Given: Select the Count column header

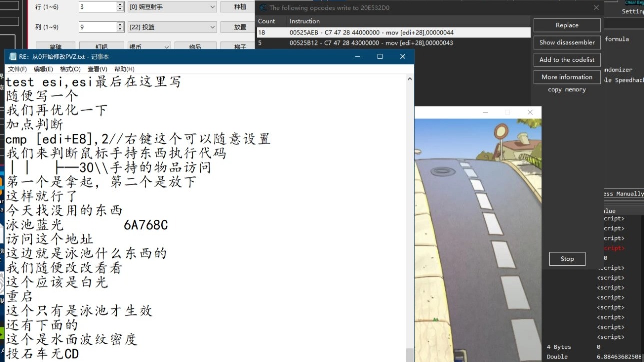Looking at the screenshot, I should (x=270, y=21).
